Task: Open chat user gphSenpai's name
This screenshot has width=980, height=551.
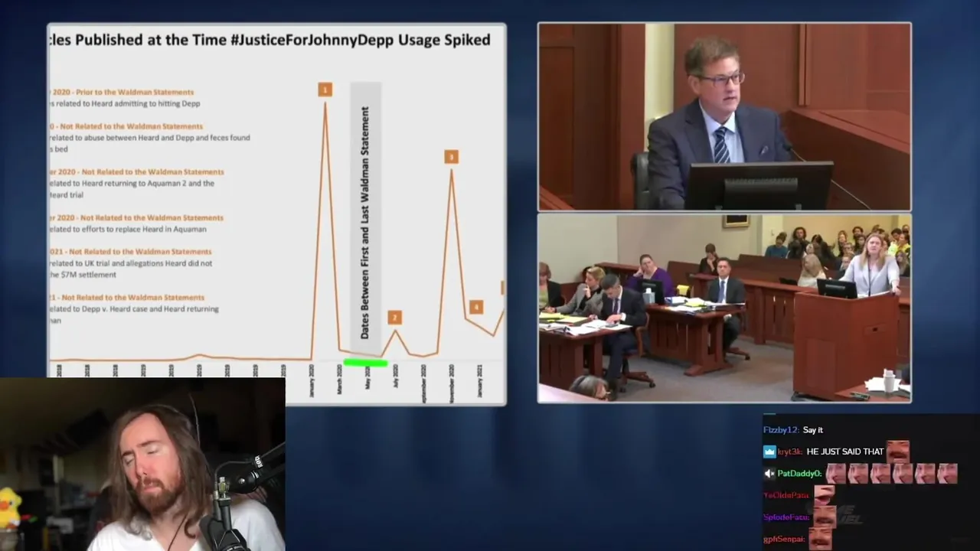Action: click(x=785, y=540)
